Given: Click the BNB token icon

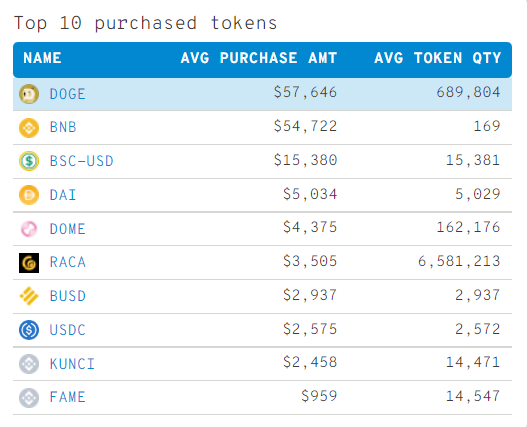Looking at the screenshot, I should tap(29, 128).
